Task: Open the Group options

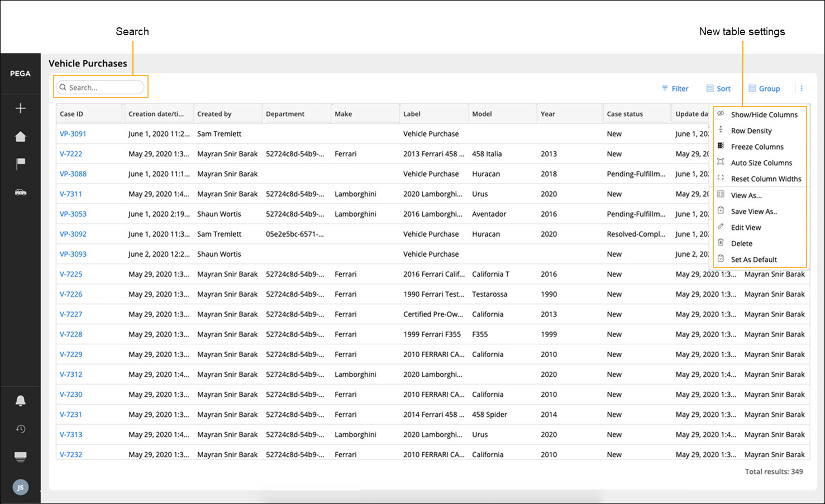Action: click(x=764, y=88)
